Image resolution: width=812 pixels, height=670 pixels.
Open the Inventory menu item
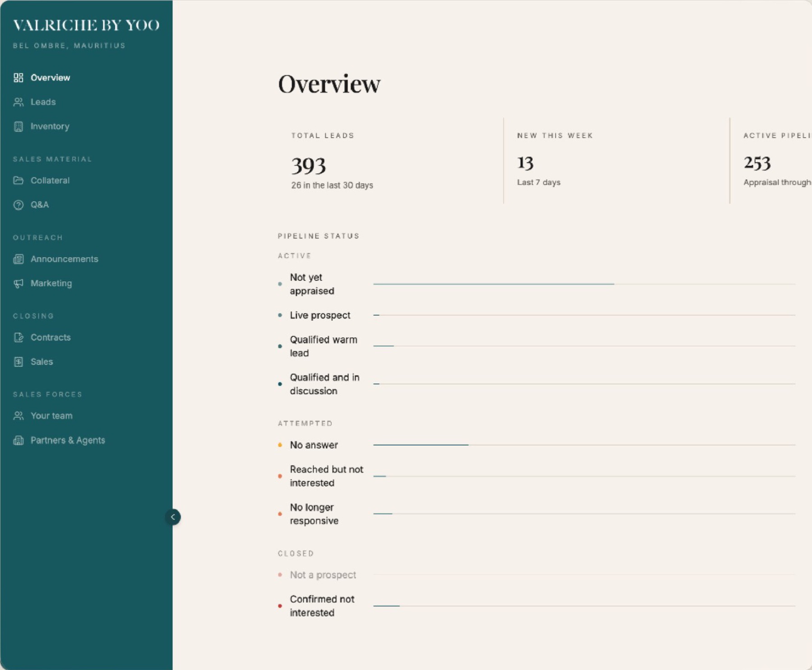pos(50,126)
